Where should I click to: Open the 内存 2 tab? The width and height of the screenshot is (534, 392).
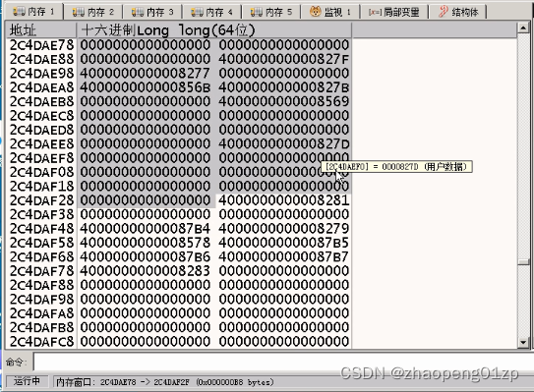coord(93,12)
